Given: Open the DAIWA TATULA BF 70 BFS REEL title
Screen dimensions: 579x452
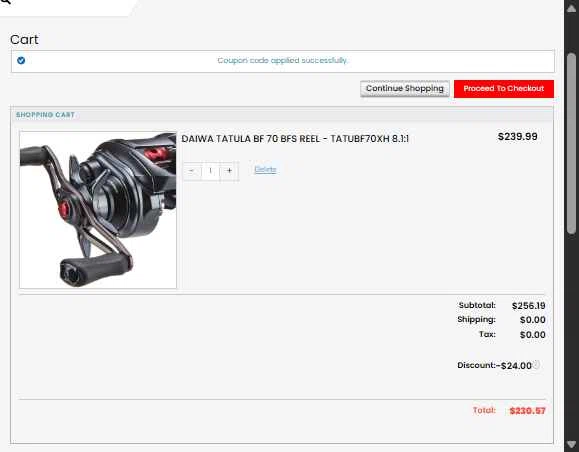Looking at the screenshot, I should click(295, 139).
